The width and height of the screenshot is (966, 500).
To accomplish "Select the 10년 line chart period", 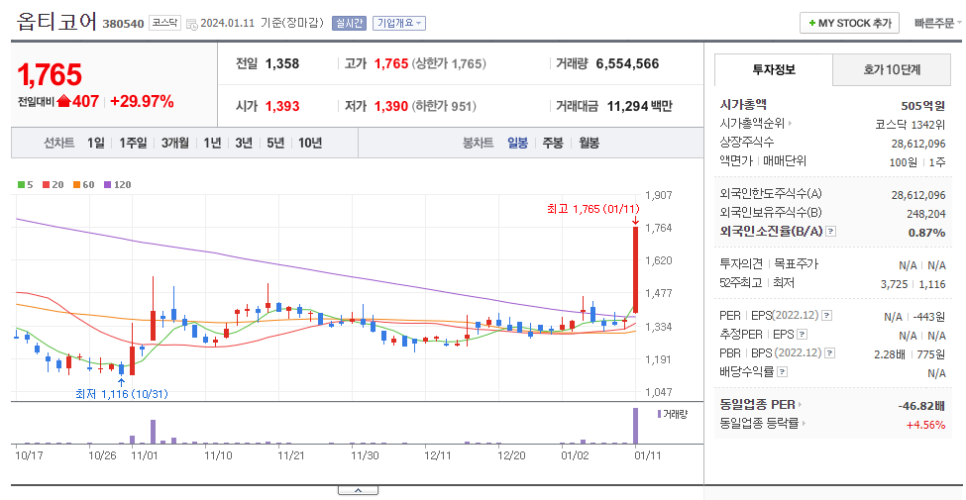I will coord(310,143).
